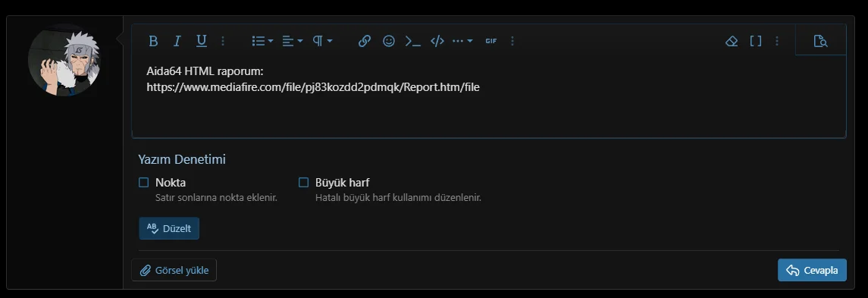Open more options beside BB code toggle
868x298 pixels.
point(777,41)
